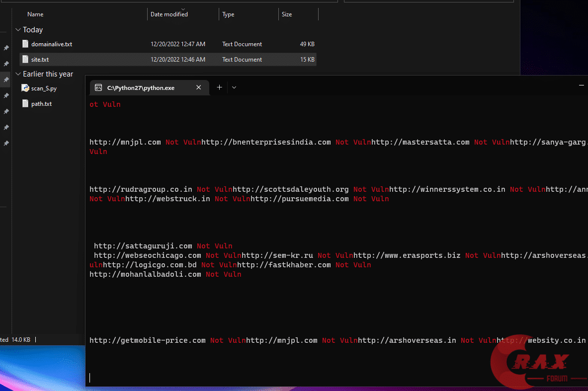Sort files by the Name column
Screen dimensions: 588x391
click(35, 14)
